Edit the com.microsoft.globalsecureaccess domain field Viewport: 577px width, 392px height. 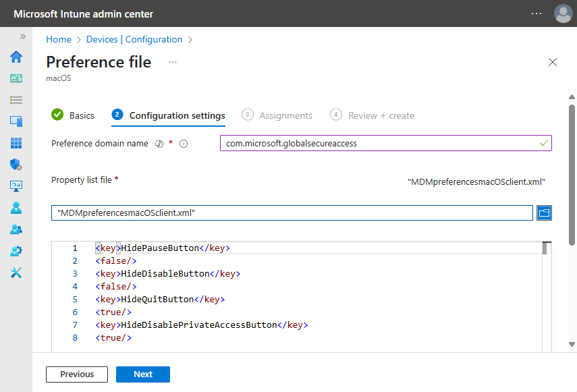[x=385, y=143]
